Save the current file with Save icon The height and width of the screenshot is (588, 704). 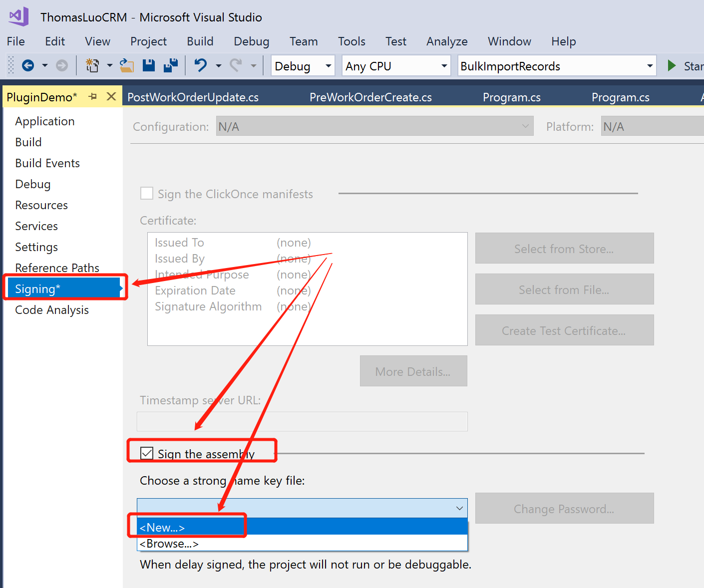(149, 65)
